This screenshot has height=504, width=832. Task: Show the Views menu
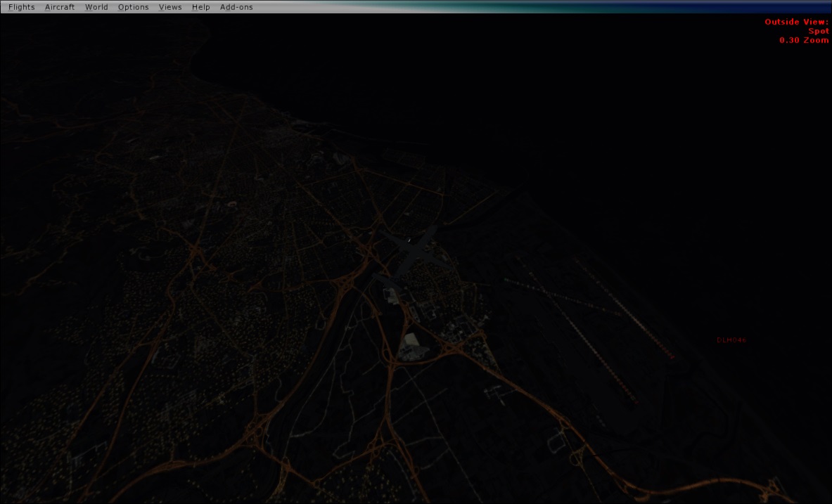[170, 7]
